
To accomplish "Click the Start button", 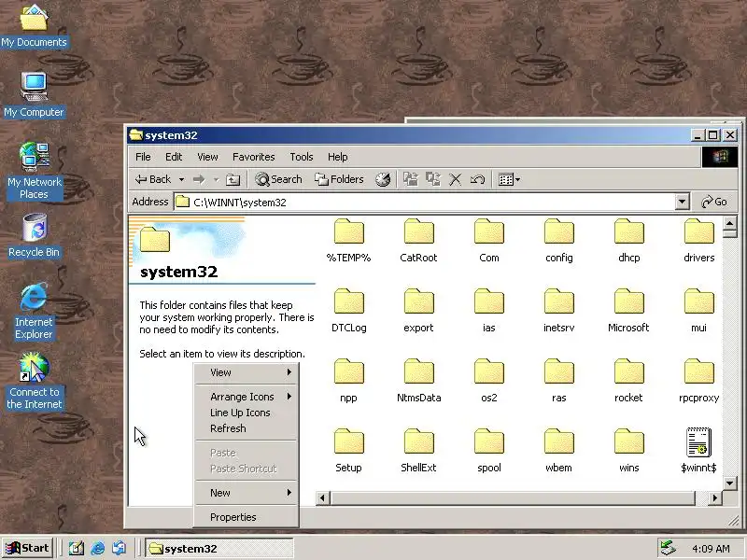I will tap(27, 548).
